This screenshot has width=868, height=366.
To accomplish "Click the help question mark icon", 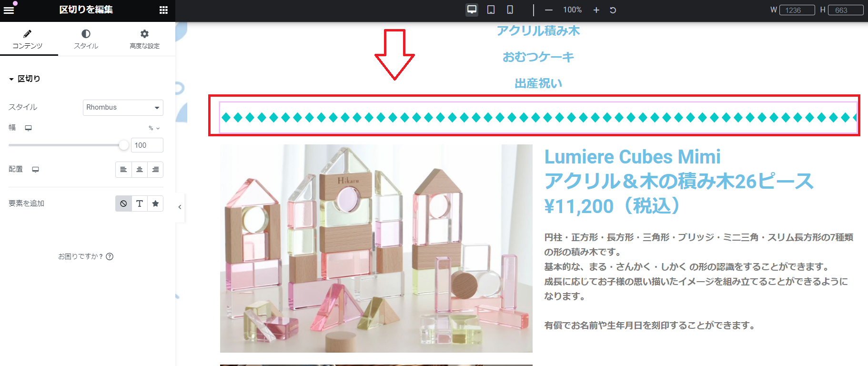I will pyautogui.click(x=110, y=256).
